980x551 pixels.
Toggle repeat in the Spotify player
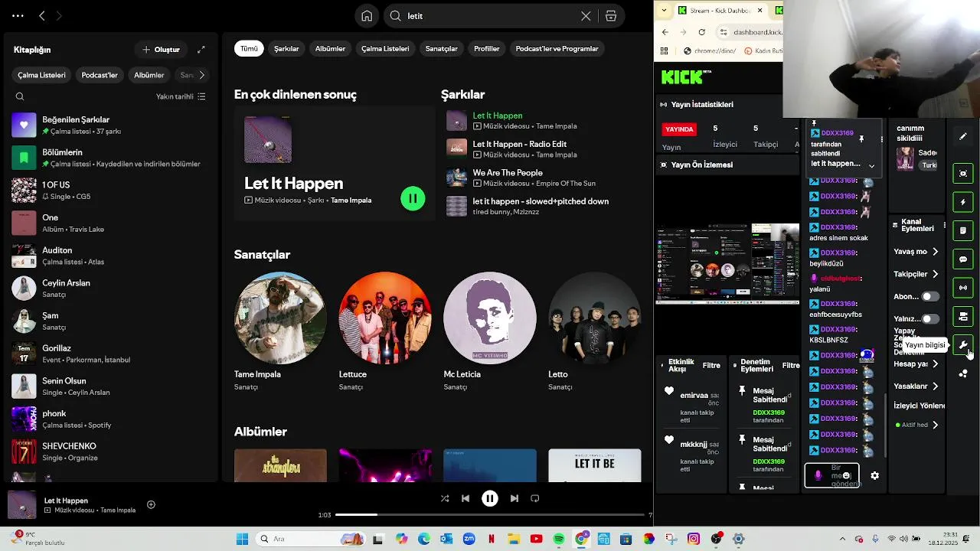point(535,498)
